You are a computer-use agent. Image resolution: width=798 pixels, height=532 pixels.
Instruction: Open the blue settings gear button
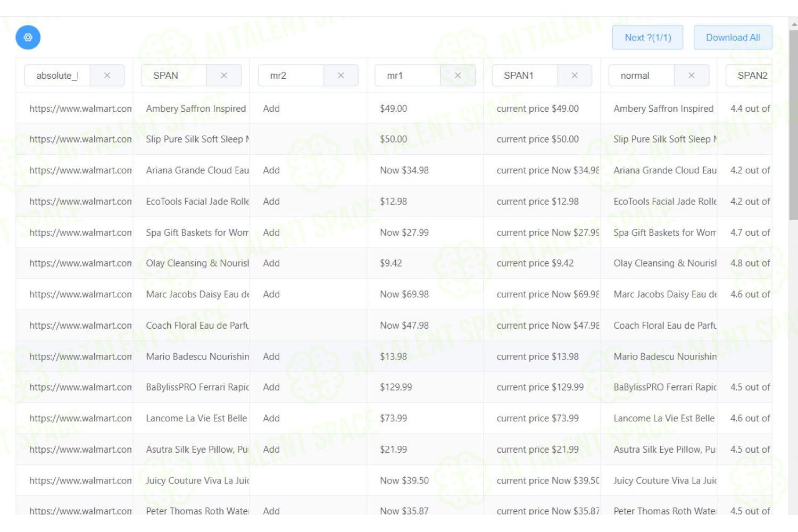[x=28, y=37]
